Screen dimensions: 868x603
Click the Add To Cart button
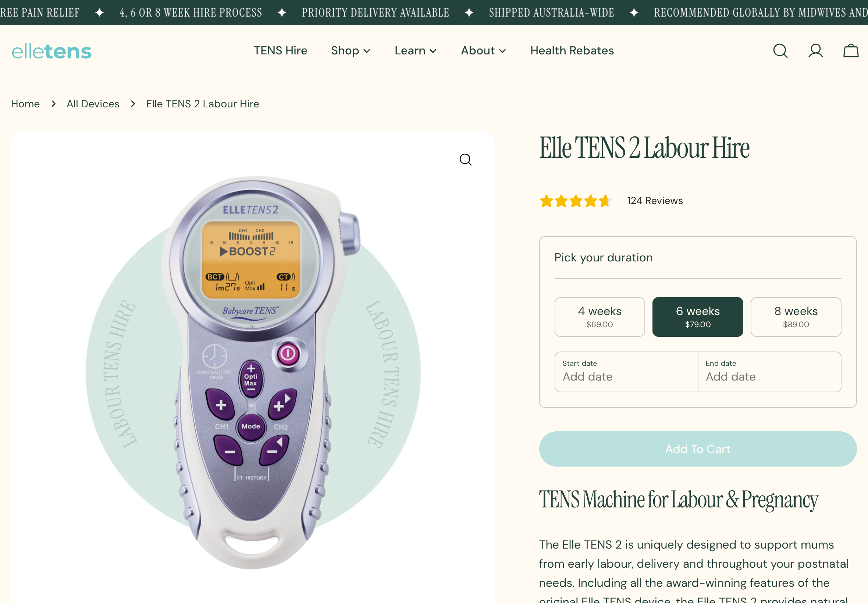tap(698, 449)
